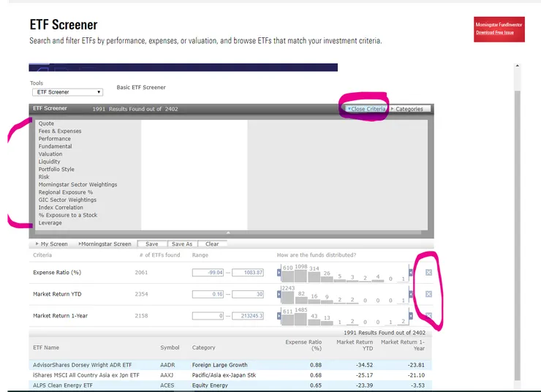The image size is (541, 392).
Task: Click the right slider handle on the Expense Ratio histogram
Action: (x=411, y=273)
